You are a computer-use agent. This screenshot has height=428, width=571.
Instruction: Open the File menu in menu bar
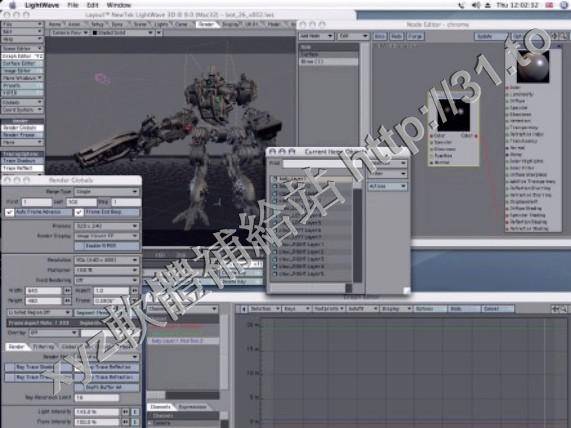tap(73, 5)
